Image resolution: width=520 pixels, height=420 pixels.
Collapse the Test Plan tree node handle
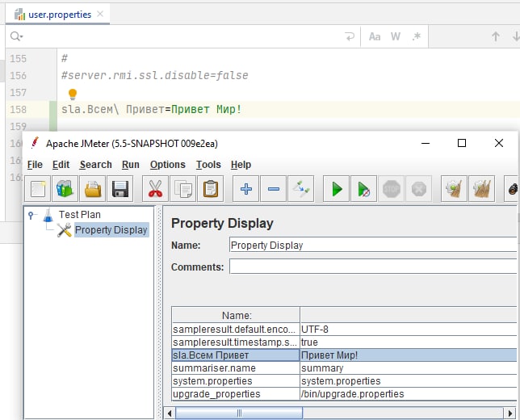(x=31, y=215)
